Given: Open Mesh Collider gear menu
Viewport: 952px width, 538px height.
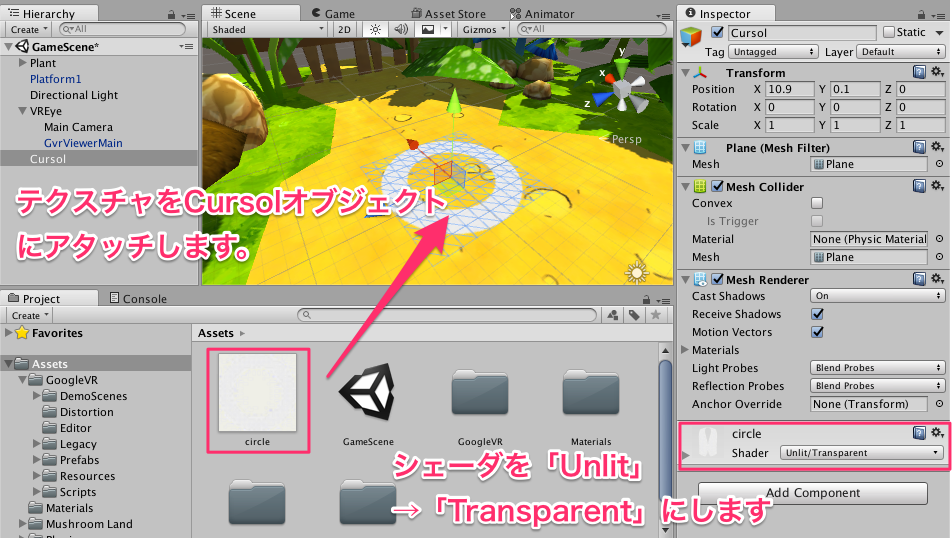Looking at the screenshot, I should pyautogui.click(x=937, y=185).
